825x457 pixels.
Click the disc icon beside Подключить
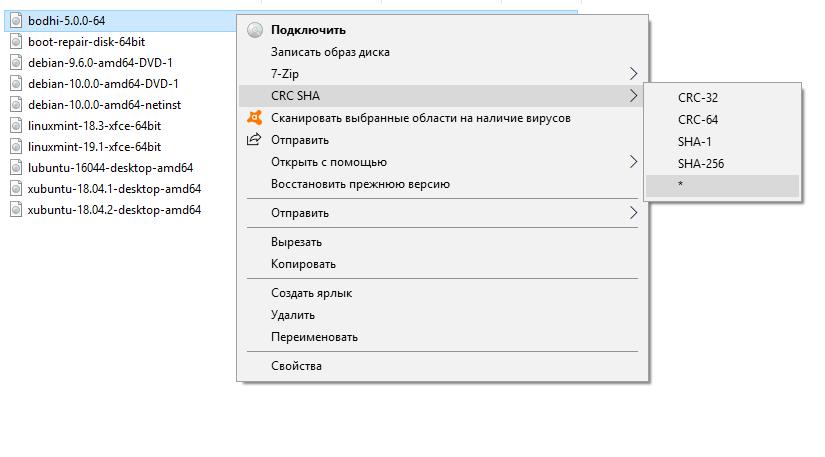(255, 30)
